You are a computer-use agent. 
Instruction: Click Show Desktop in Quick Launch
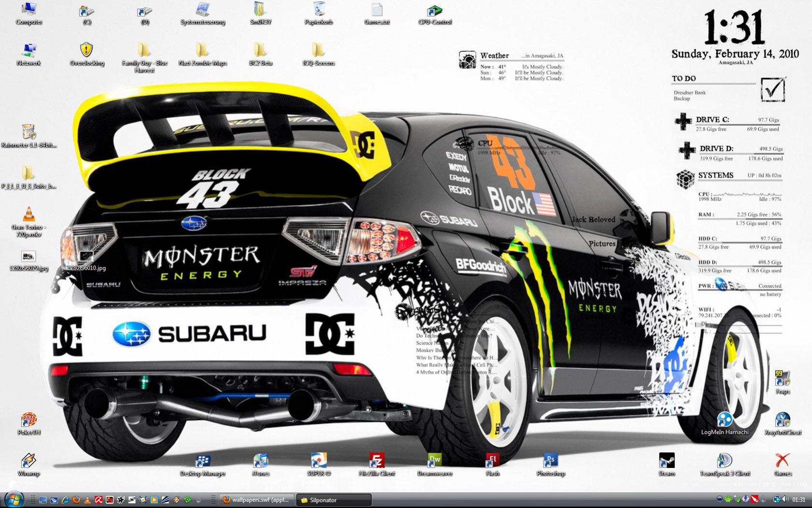(43, 500)
